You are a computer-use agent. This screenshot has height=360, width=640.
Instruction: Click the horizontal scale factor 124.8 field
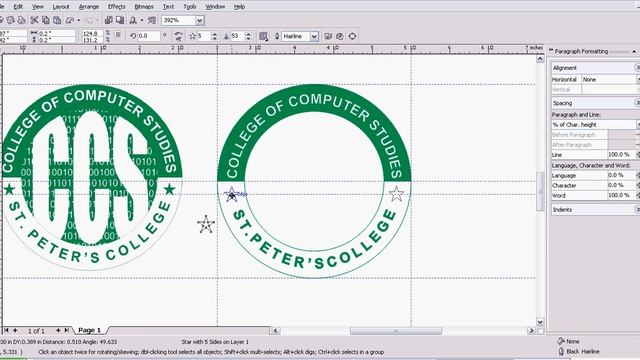(93, 33)
